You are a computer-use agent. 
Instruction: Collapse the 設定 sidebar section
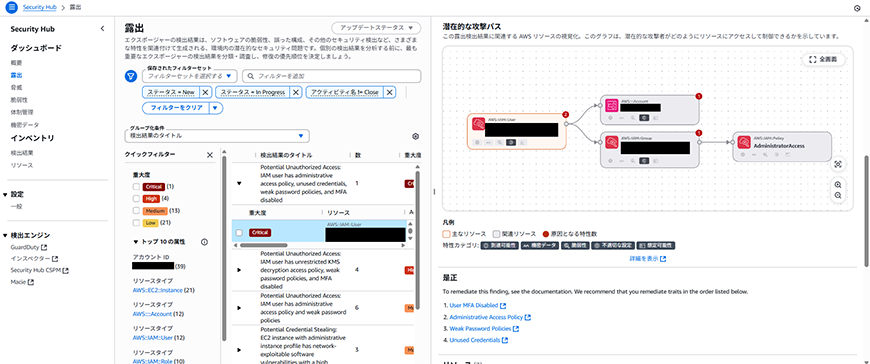click(x=6, y=195)
